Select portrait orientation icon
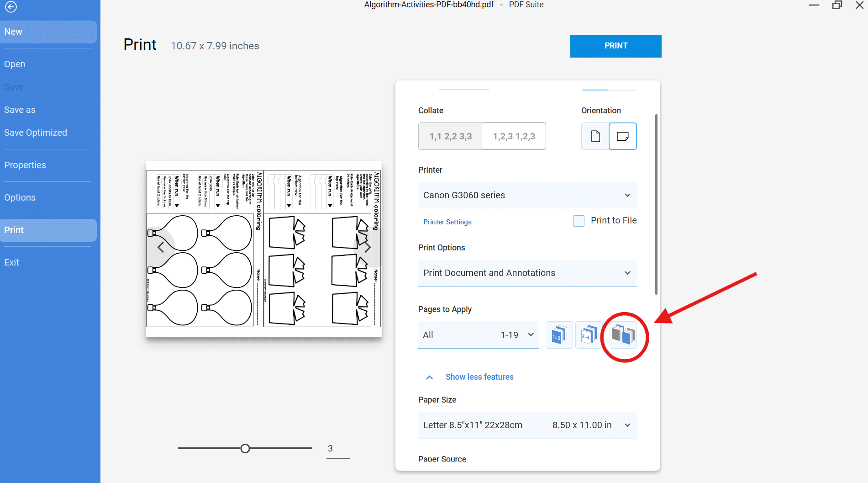The width and height of the screenshot is (868, 483). tap(595, 136)
